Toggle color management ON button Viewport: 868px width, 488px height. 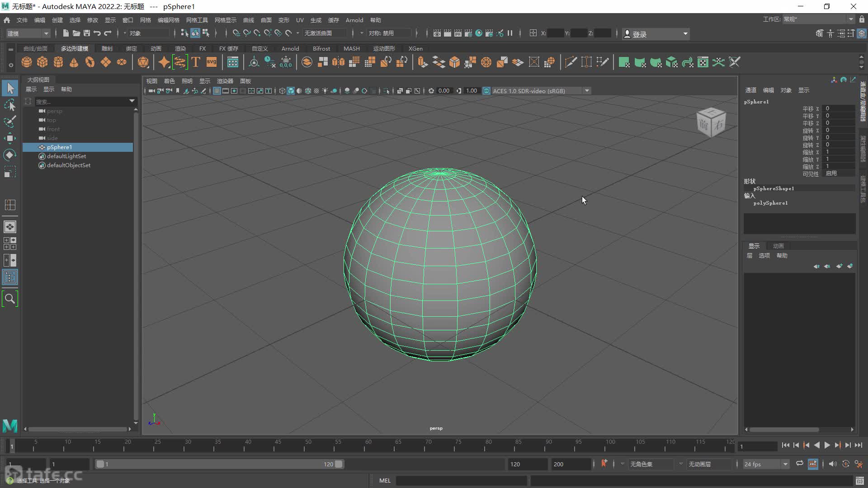click(x=486, y=91)
